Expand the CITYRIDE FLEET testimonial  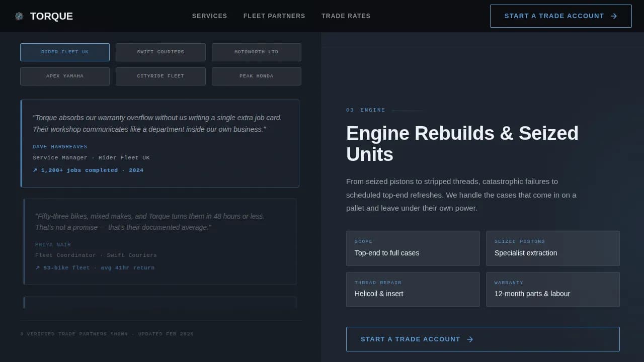[x=160, y=76]
